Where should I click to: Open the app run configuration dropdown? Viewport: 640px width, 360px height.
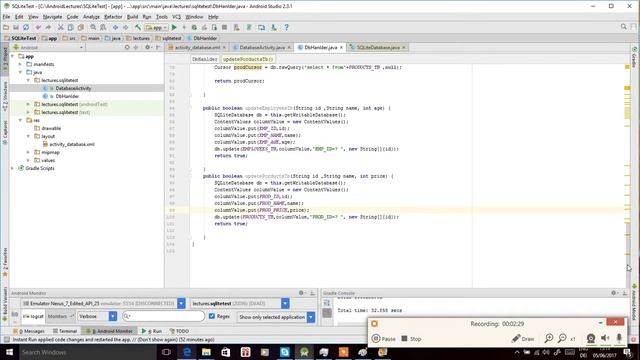click(156, 27)
